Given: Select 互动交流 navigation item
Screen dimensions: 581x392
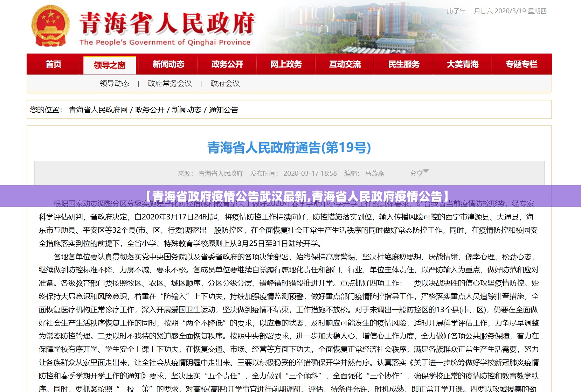Looking at the screenshot, I should coord(345,64).
